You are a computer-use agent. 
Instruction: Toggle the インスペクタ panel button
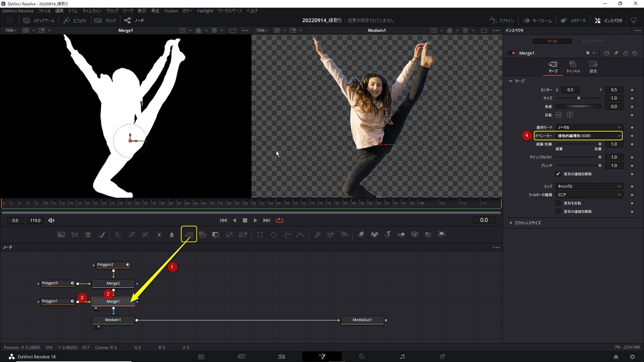tap(609, 20)
